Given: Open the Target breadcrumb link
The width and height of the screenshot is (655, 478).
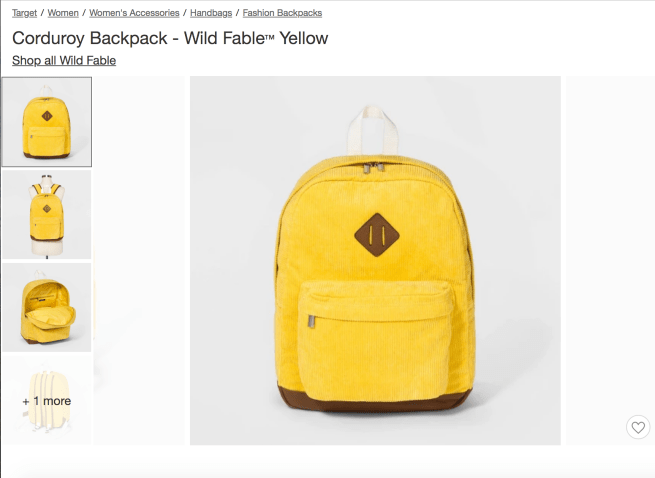Looking at the screenshot, I should tap(25, 13).
